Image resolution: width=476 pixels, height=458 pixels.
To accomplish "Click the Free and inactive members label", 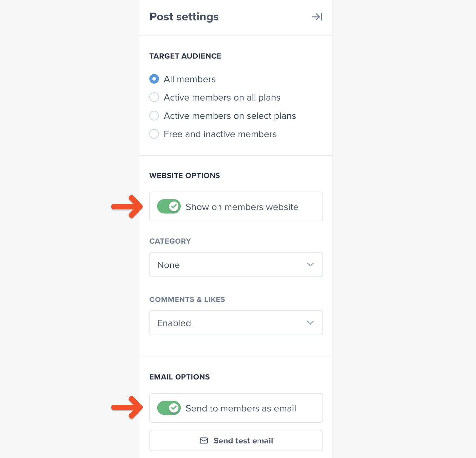I will tap(220, 134).
